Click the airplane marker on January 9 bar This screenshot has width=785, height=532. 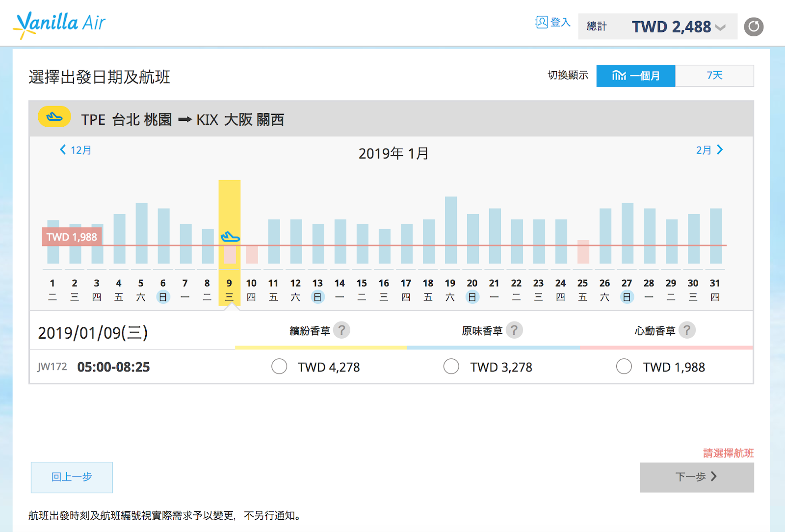[230, 237]
